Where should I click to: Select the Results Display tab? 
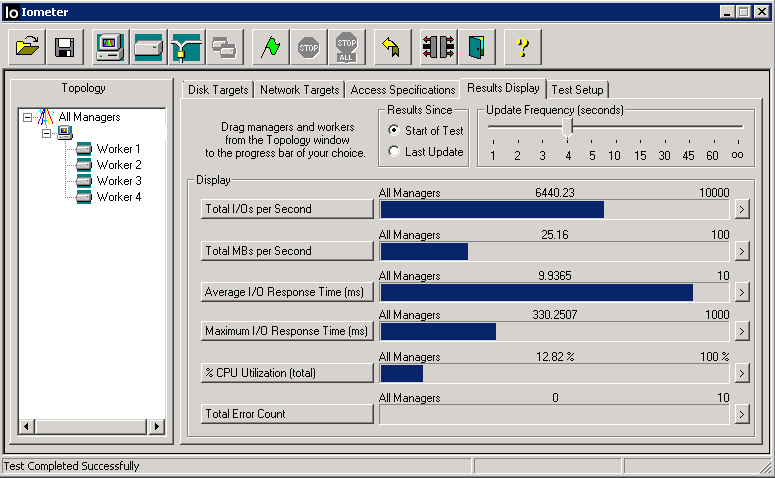pyautogui.click(x=503, y=88)
